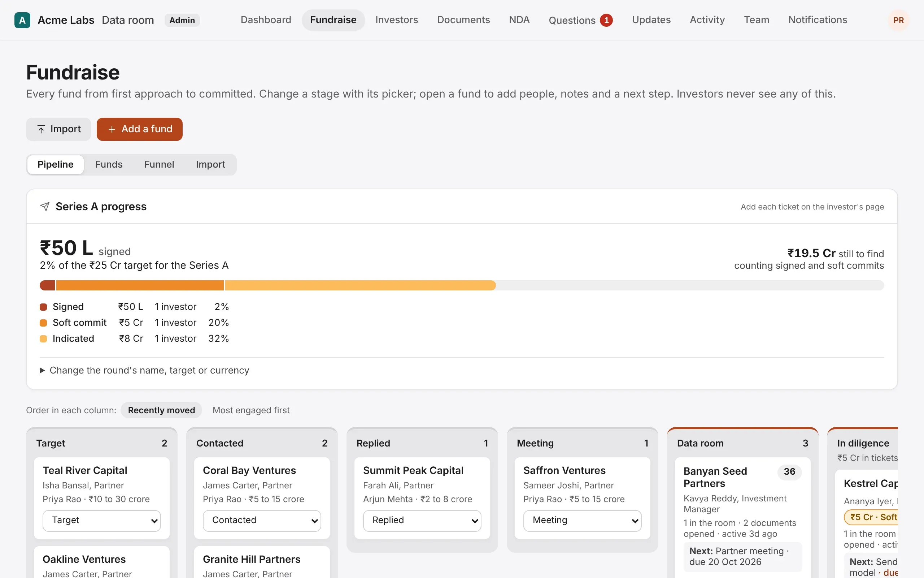Open stage picker for Summit Peak Capital

tap(422, 520)
